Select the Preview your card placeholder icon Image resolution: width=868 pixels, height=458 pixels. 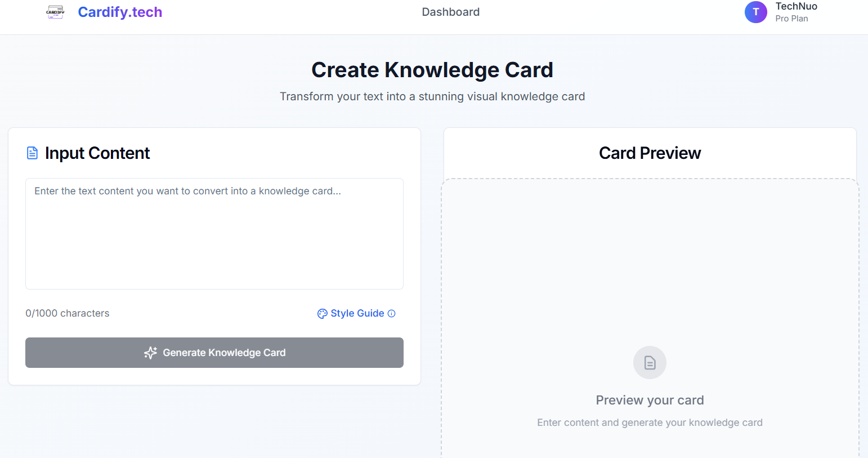(650, 362)
